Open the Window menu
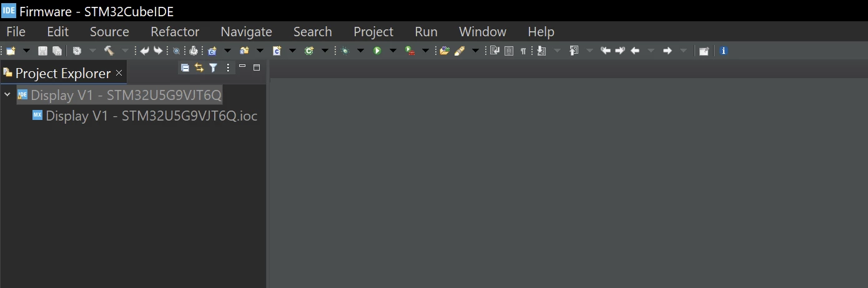The image size is (868, 288). click(x=482, y=32)
